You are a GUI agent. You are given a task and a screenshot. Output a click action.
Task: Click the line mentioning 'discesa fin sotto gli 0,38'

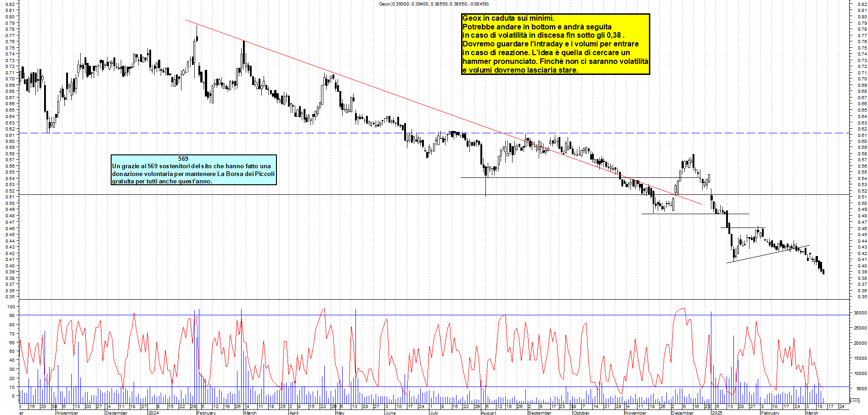tap(543, 35)
